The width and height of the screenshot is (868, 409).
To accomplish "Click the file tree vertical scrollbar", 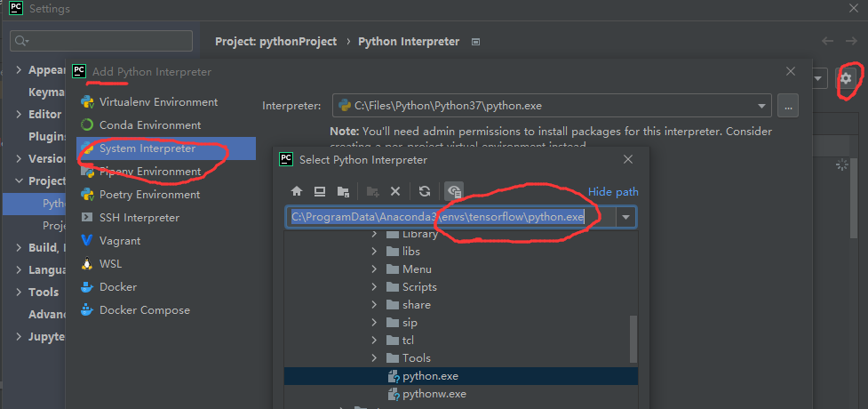I will pyautogui.click(x=633, y=339).
